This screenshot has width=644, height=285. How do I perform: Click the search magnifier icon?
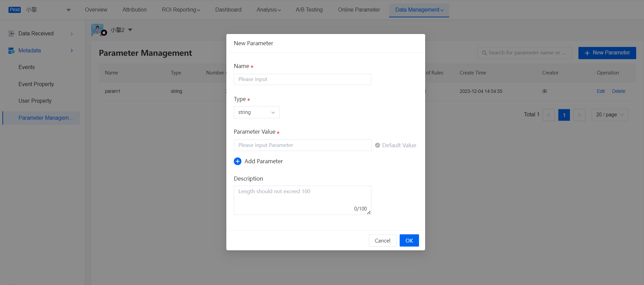[x=484, y=53]
